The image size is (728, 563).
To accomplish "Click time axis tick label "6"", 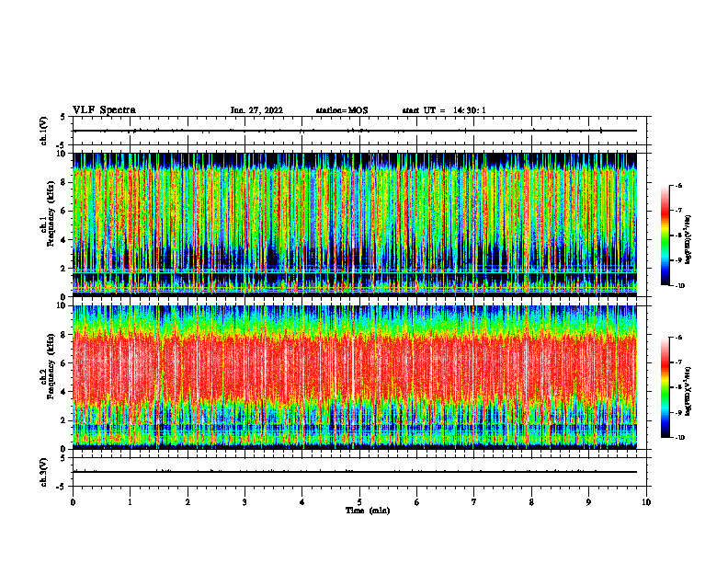I will click(x=417, y=502).
